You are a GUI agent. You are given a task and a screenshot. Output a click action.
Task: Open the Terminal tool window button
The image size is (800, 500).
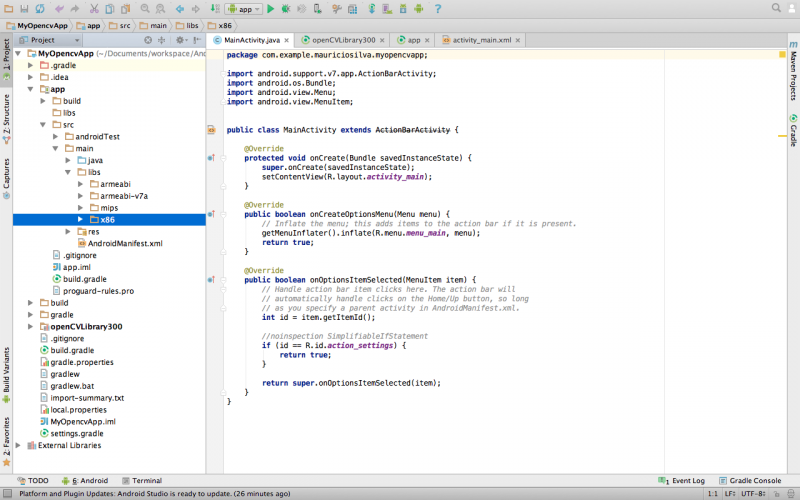[x=140, y=480]
